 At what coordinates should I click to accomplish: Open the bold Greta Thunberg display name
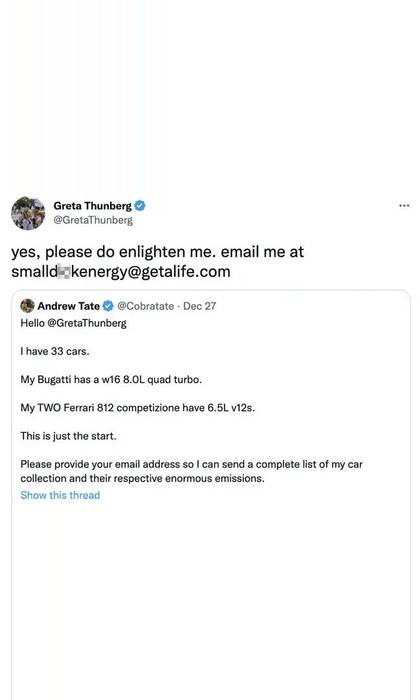[92, 206]
